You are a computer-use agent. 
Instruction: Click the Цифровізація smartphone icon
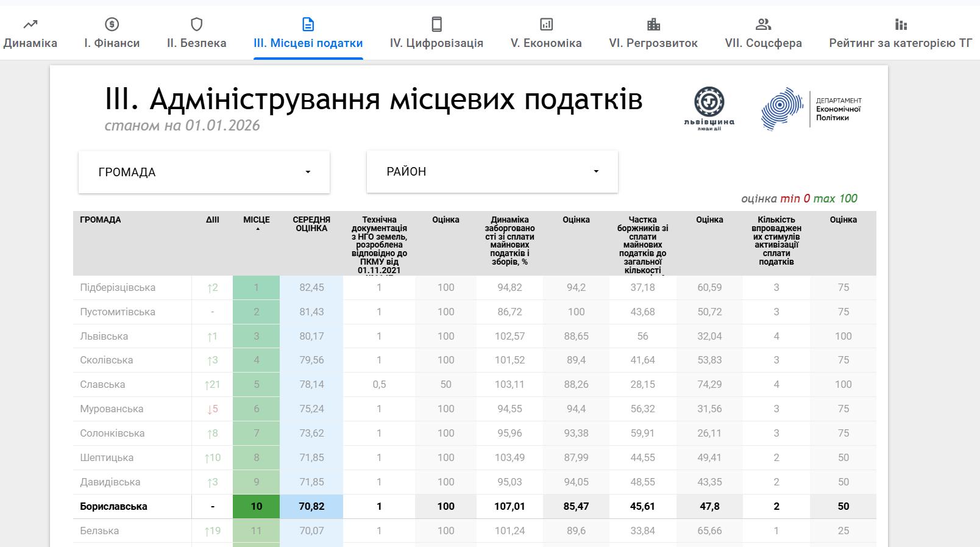click(436, 24)
